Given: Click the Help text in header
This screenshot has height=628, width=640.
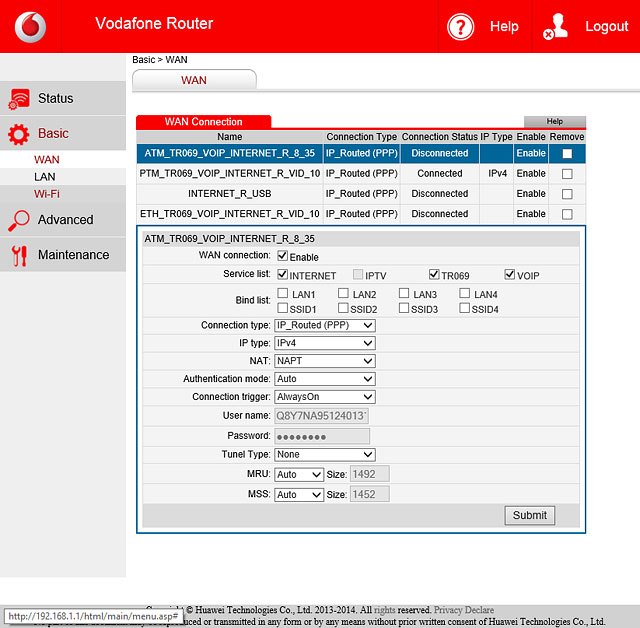Looking at the screenshot, I should tap(504, 26).
